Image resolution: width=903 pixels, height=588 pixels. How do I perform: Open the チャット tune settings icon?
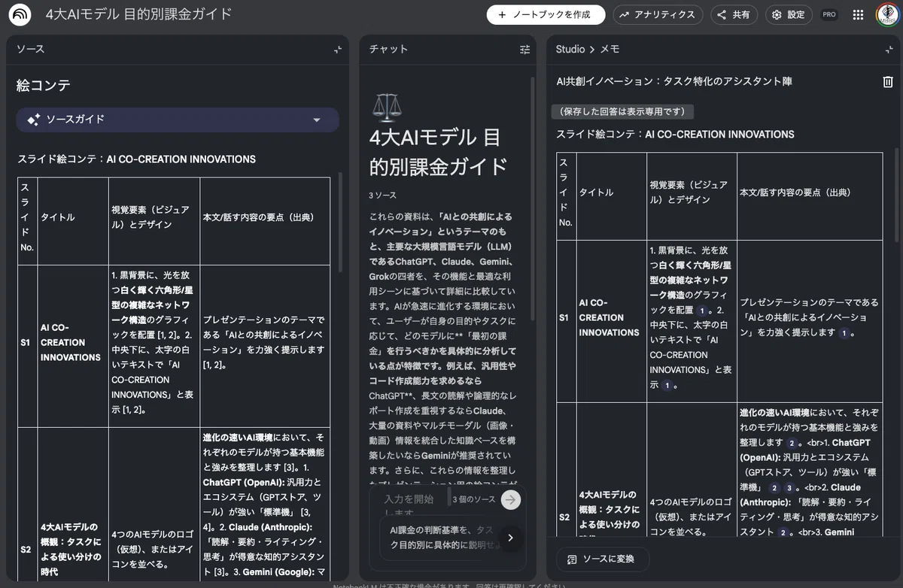pos(524,49)
